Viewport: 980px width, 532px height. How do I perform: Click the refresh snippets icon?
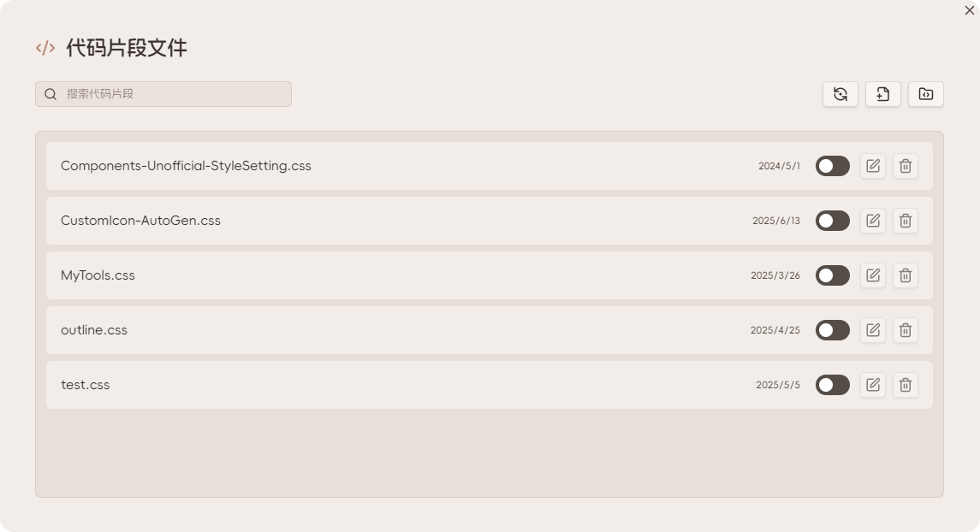(840, 94)
